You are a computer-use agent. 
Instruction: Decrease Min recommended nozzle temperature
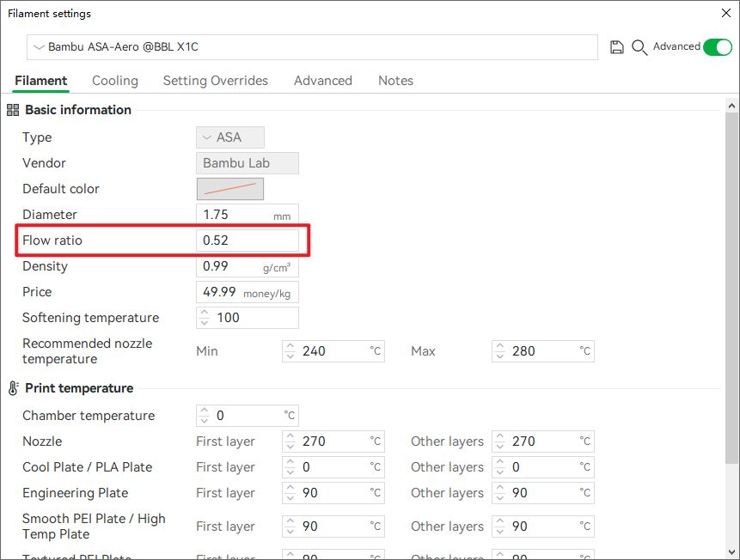tap(290, 356)
